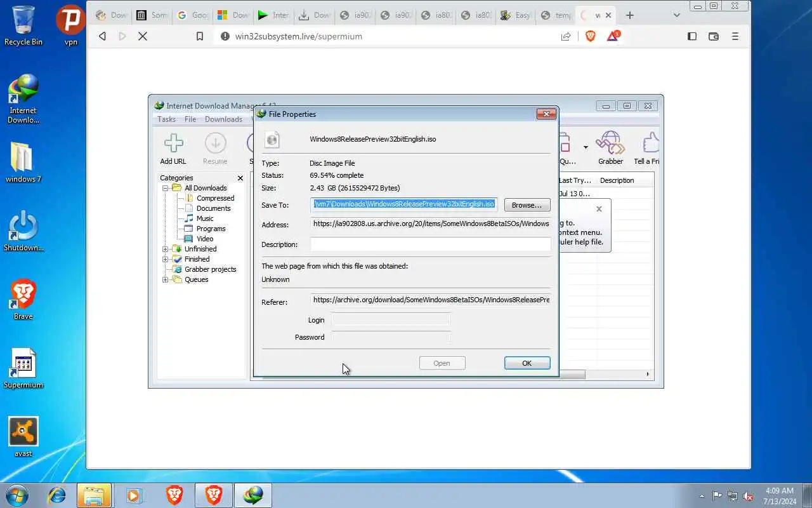The width and height of the screenshot is (812, 508).
Task: Click OK in File Properties
Action: pyautogui.click(x=527, y=363)
